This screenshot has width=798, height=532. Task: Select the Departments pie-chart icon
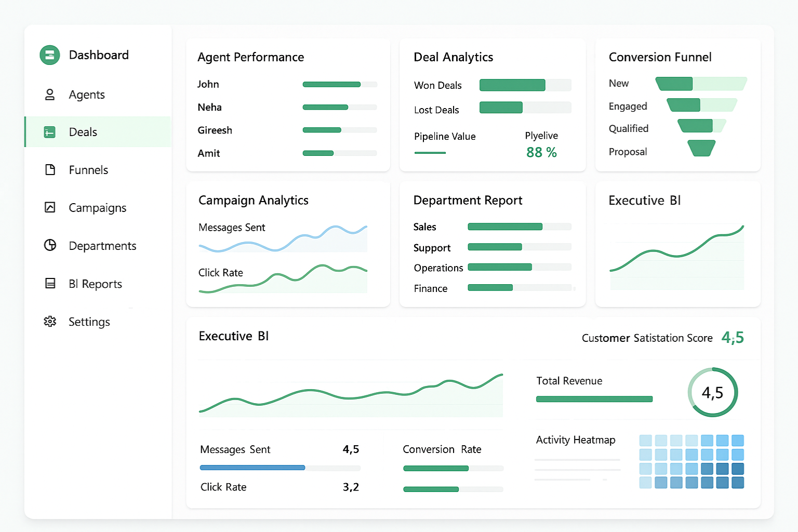(x=49, y=245)
